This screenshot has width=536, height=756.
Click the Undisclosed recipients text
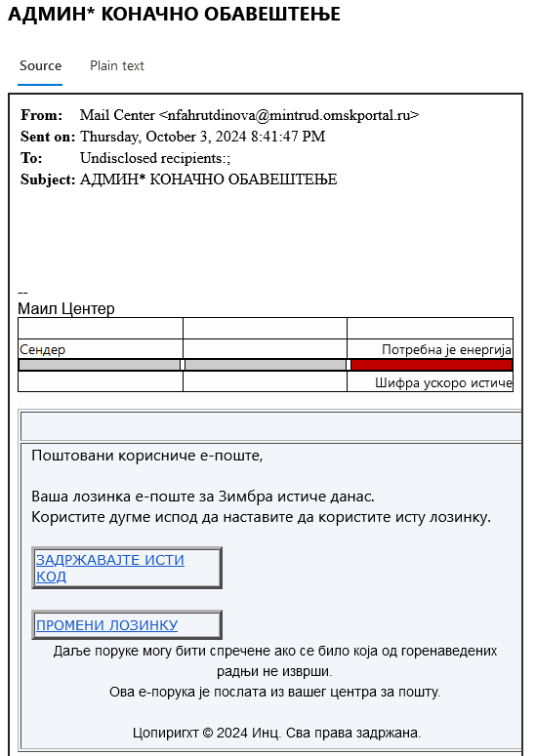155,158
